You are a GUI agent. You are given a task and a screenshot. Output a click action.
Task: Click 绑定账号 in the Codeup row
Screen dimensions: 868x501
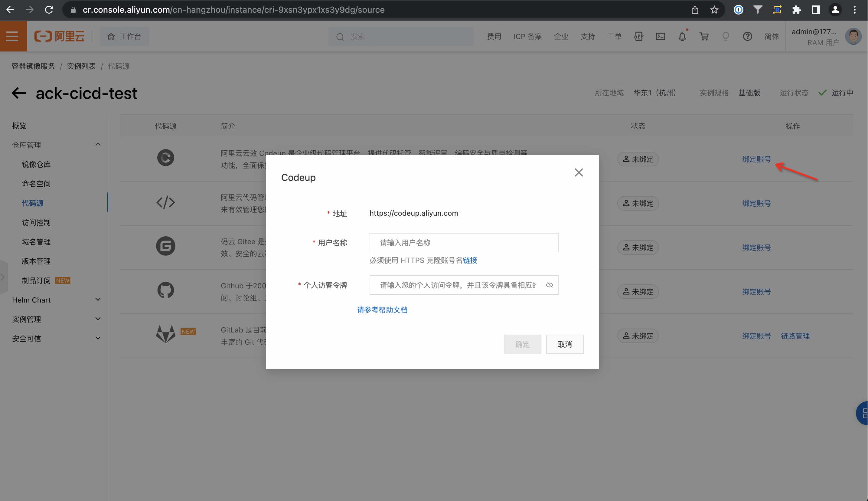(x=756, y=159)
